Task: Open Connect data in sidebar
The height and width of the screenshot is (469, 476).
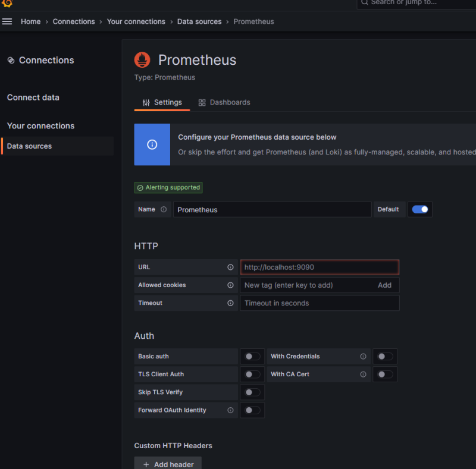Action: click(33, 97)
